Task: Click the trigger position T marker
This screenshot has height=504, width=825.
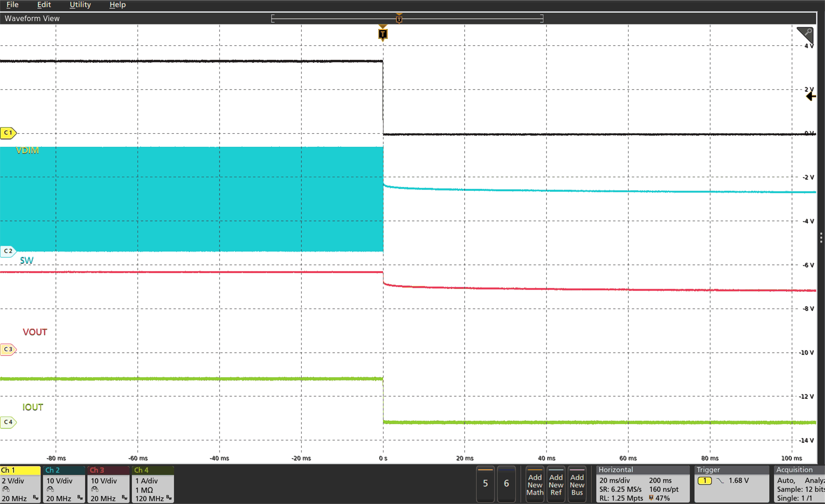Action: (x=383, y=34)
